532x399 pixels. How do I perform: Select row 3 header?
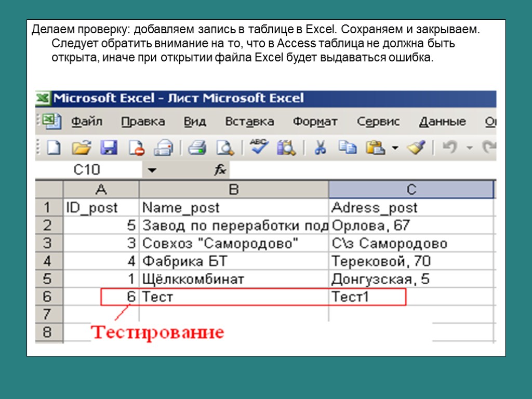(49, 243)
